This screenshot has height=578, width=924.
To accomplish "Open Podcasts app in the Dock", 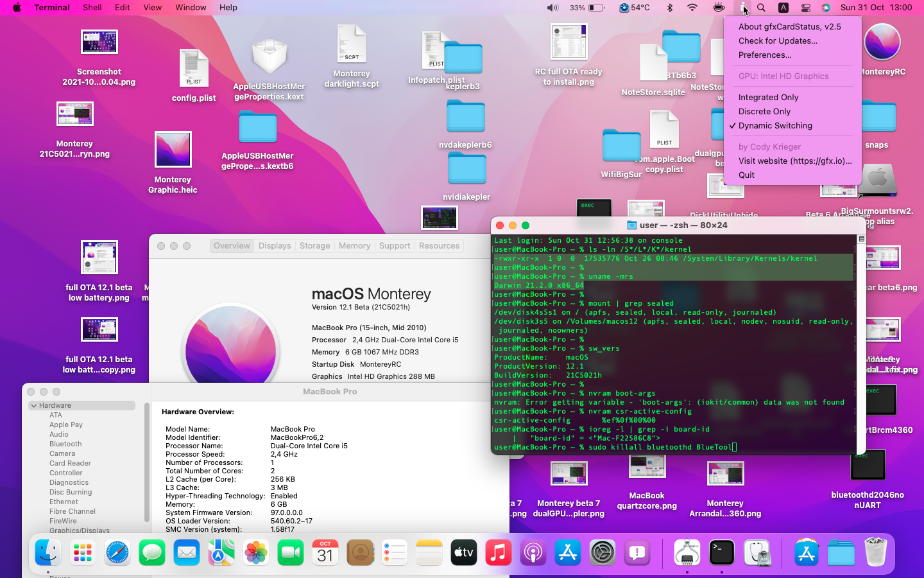I will pos(533,552).
